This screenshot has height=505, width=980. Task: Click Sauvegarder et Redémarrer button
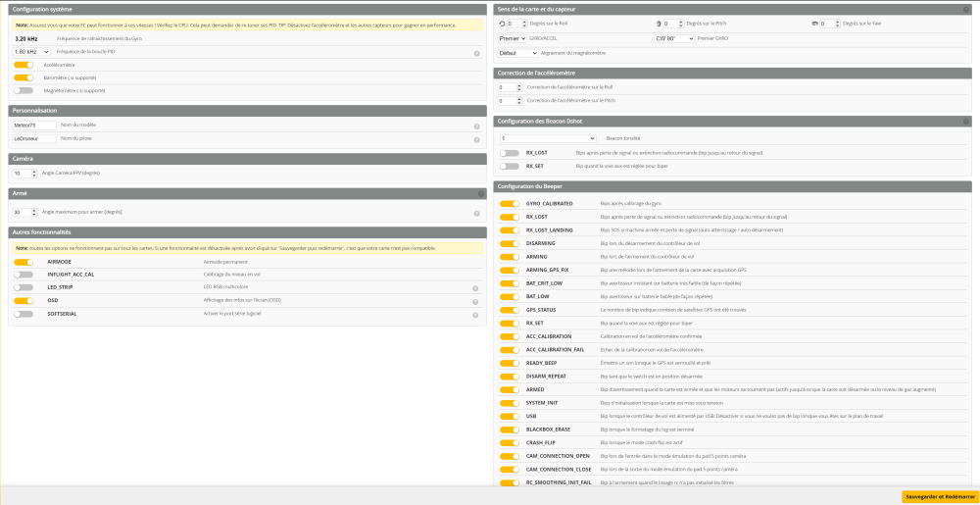938,496
